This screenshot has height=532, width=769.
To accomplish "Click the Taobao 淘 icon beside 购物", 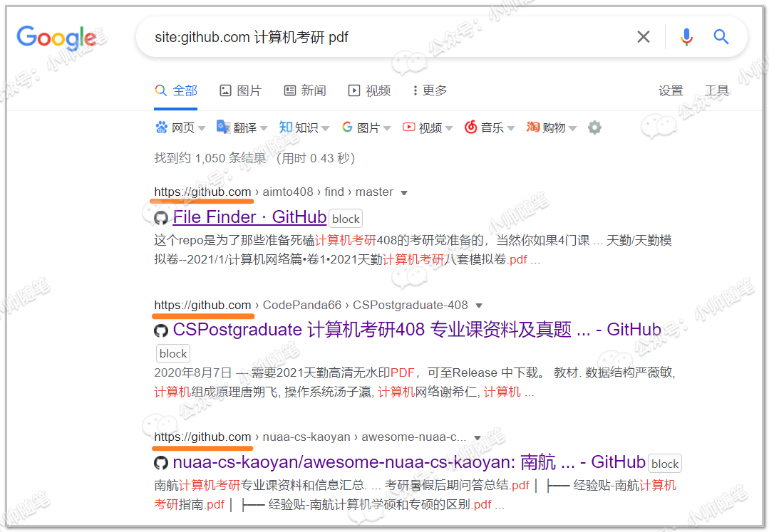I will tap(532, 127).
